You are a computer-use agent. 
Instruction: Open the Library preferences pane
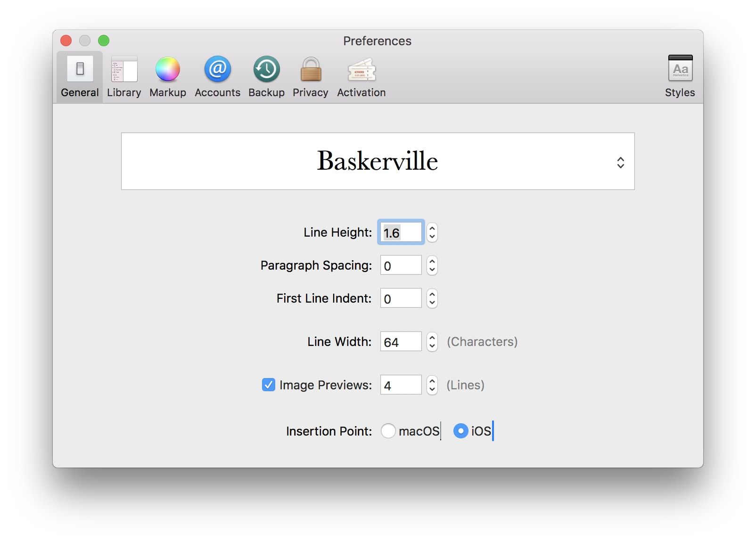(x=124, y=77)
